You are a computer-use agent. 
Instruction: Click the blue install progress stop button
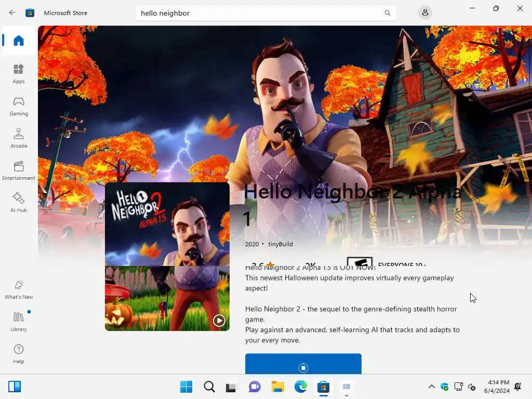[303, 364]
